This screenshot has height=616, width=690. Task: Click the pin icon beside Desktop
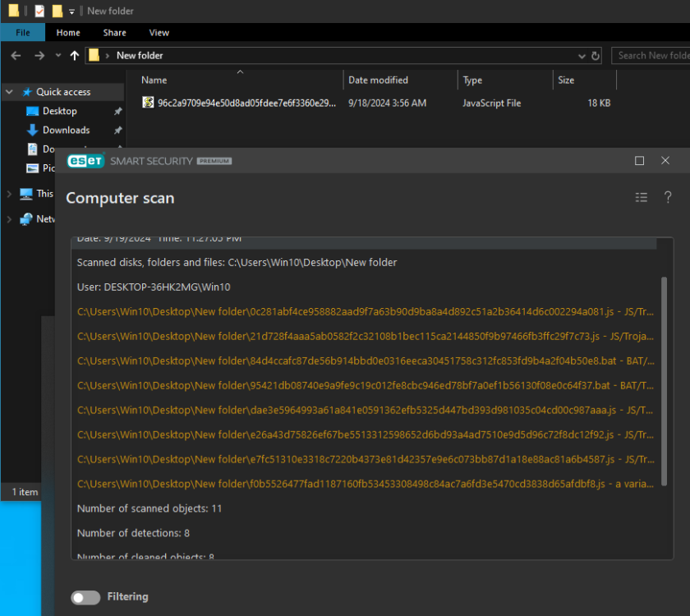tap(117, 112)
